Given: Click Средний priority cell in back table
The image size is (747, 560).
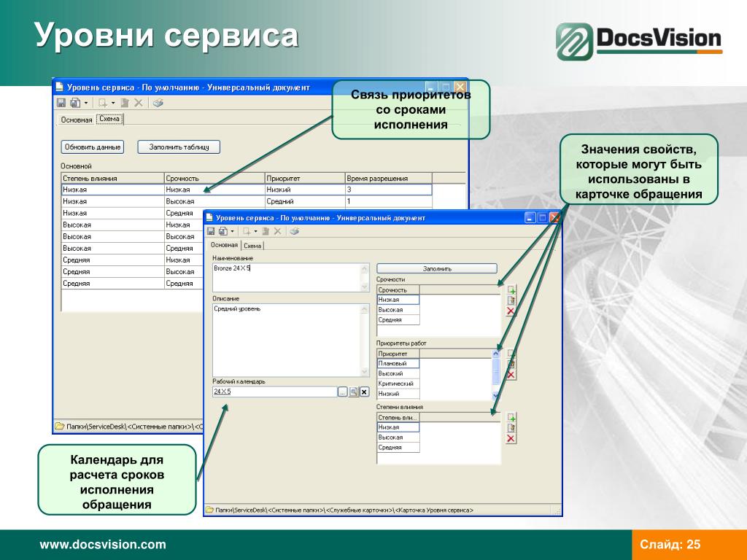Looking at the screenshot, I should point(304,201).
